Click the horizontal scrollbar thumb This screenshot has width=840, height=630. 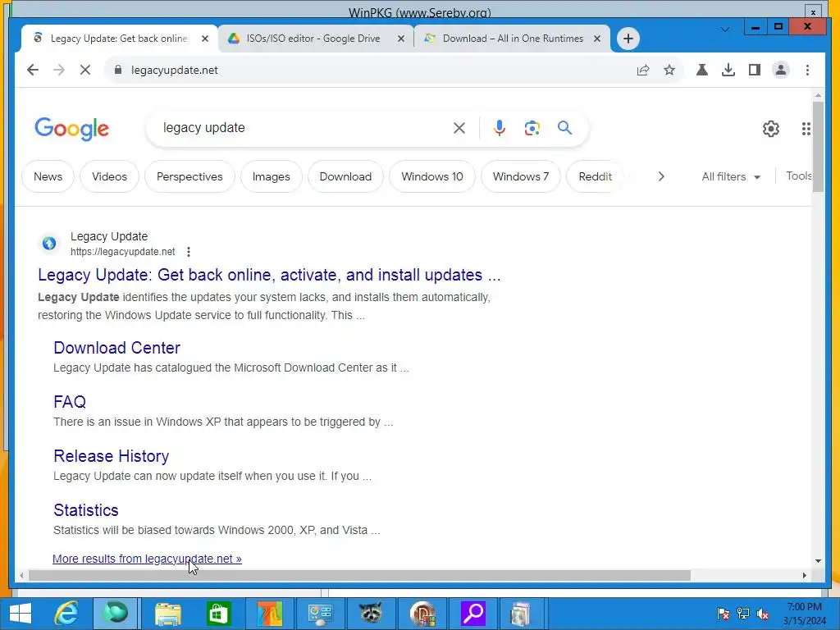359,576
